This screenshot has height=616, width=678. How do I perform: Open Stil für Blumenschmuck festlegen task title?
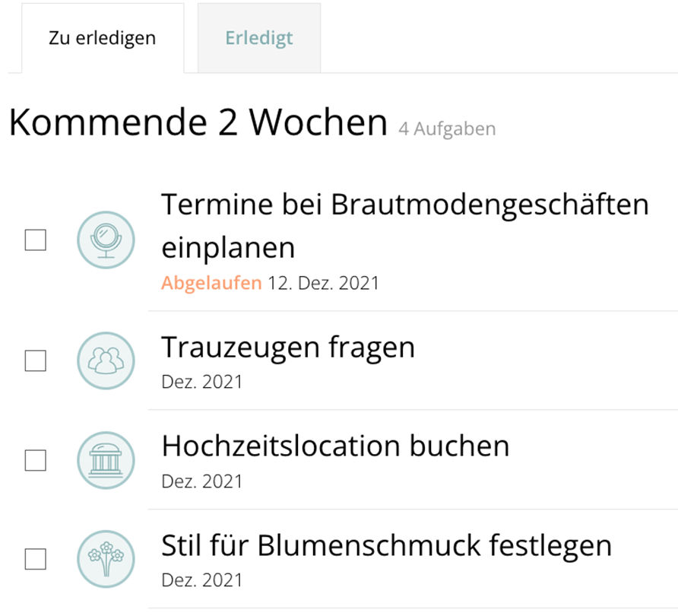coord(386,546)
